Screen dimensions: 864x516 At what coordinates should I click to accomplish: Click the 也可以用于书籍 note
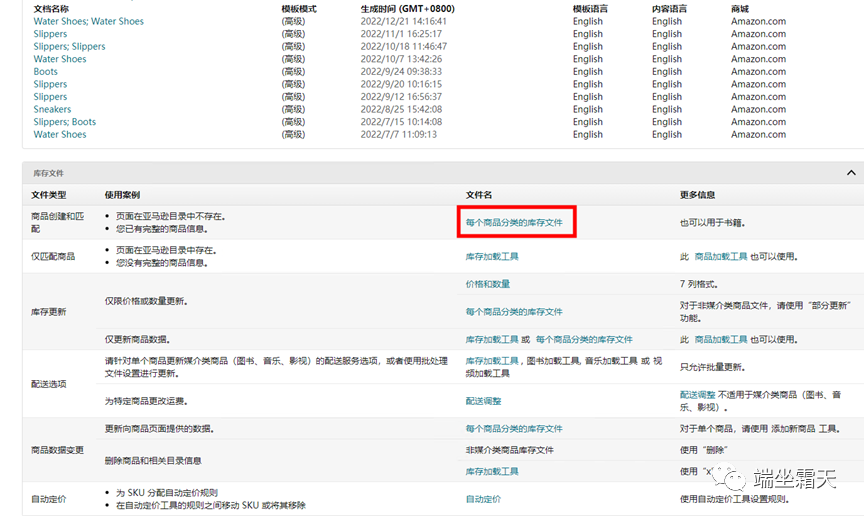[713, 223]
